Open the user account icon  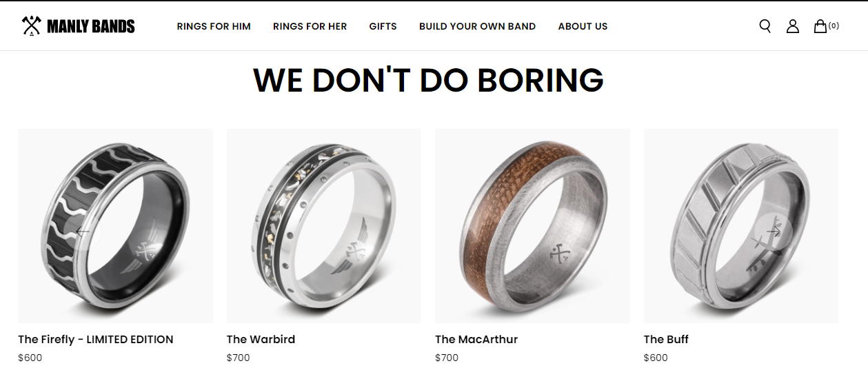click(793, 26)
